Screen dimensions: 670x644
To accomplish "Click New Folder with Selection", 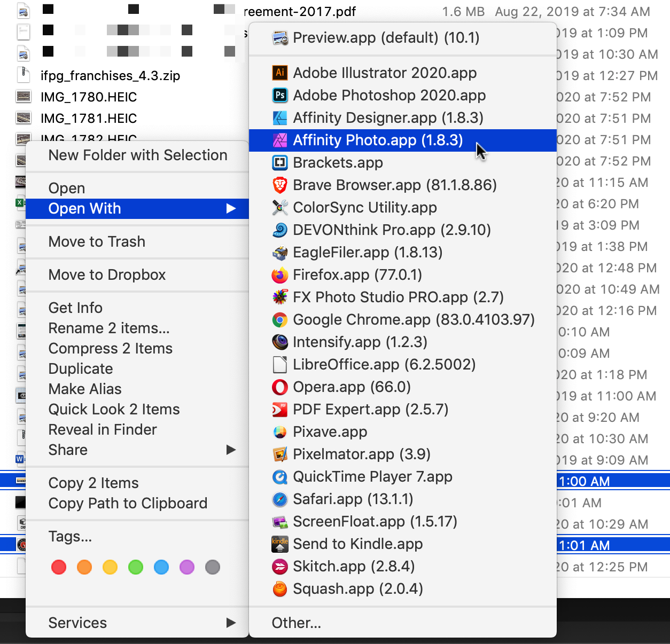I will pos(137,155).
